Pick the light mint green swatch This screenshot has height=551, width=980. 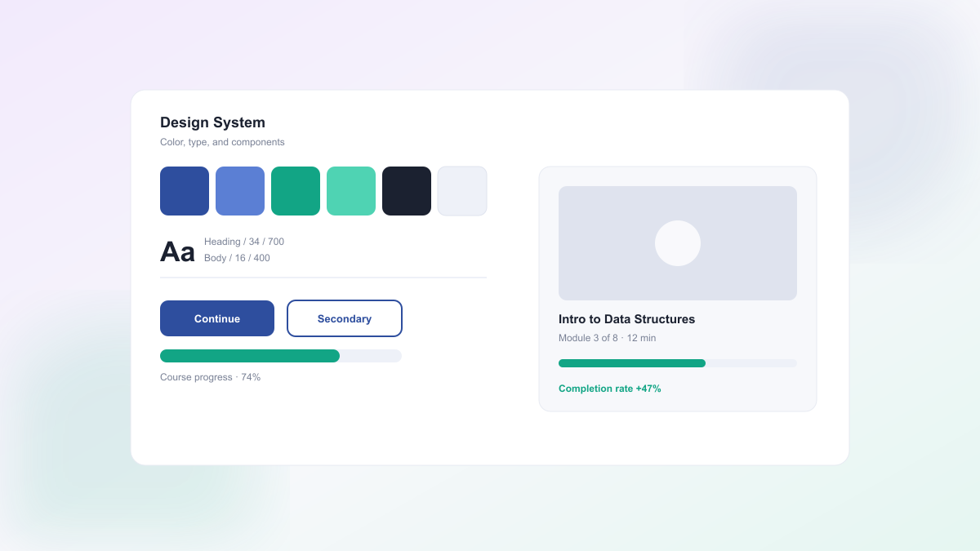tap(351, 191)
